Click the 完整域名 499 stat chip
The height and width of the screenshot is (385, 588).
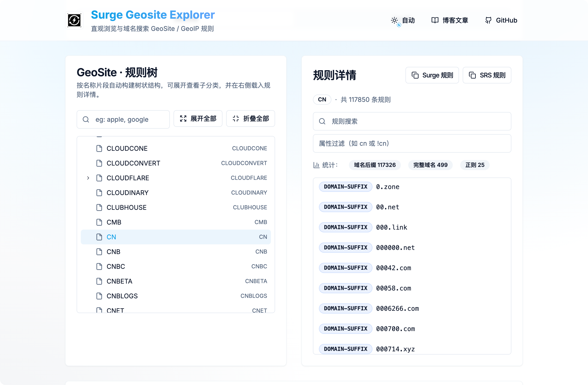coord(430,165)
